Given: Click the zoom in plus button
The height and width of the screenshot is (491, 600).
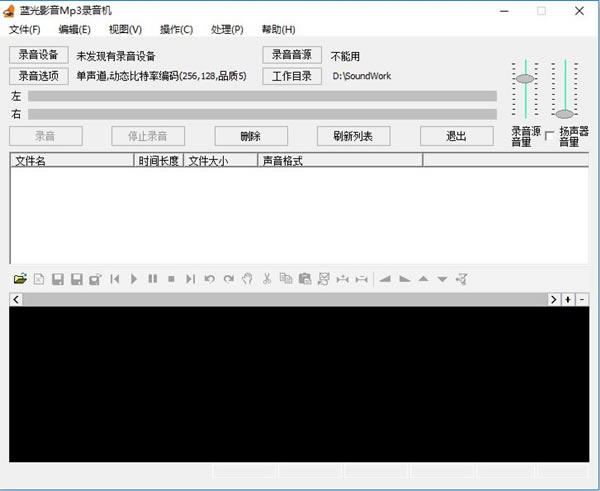Looking at the screenshot, I should click(568, 299).
